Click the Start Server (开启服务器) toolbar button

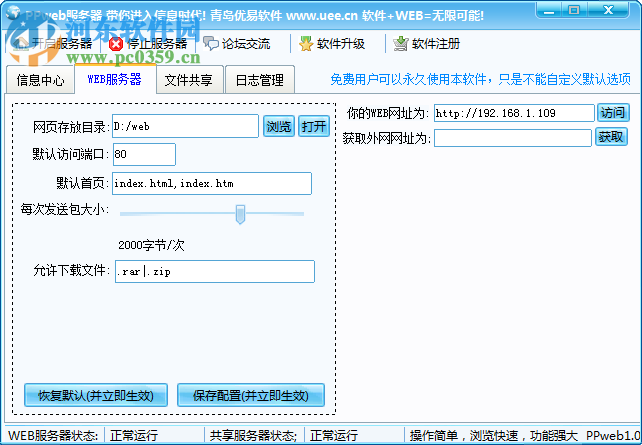(53, 43)
